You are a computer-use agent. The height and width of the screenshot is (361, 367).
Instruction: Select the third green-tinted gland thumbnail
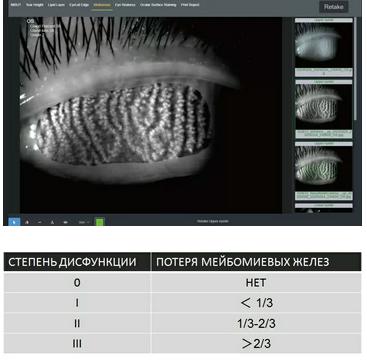(324, 169)
